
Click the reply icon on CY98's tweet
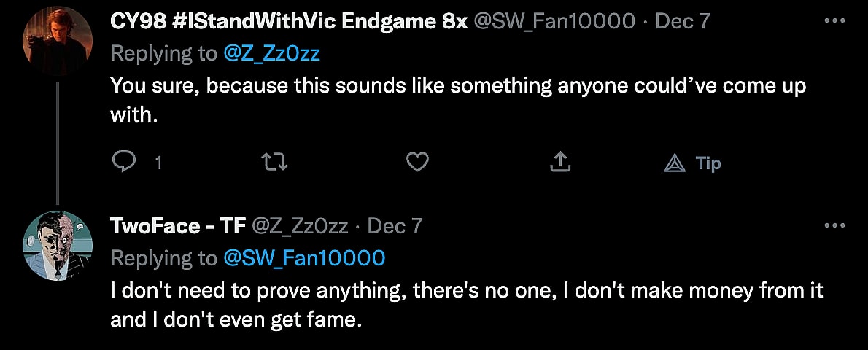(x=125, y=162)
